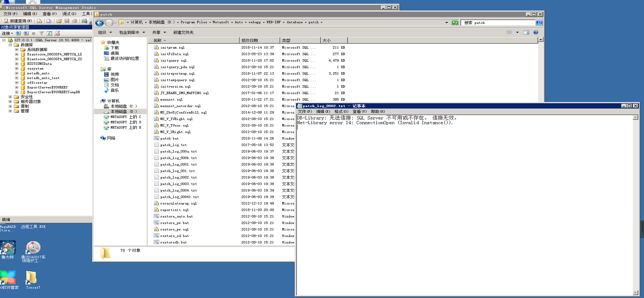This screenshot has height=298, width=644.
Task: Click the Disconnect server icon in Object Explorer
Action: tap(26, 33)
